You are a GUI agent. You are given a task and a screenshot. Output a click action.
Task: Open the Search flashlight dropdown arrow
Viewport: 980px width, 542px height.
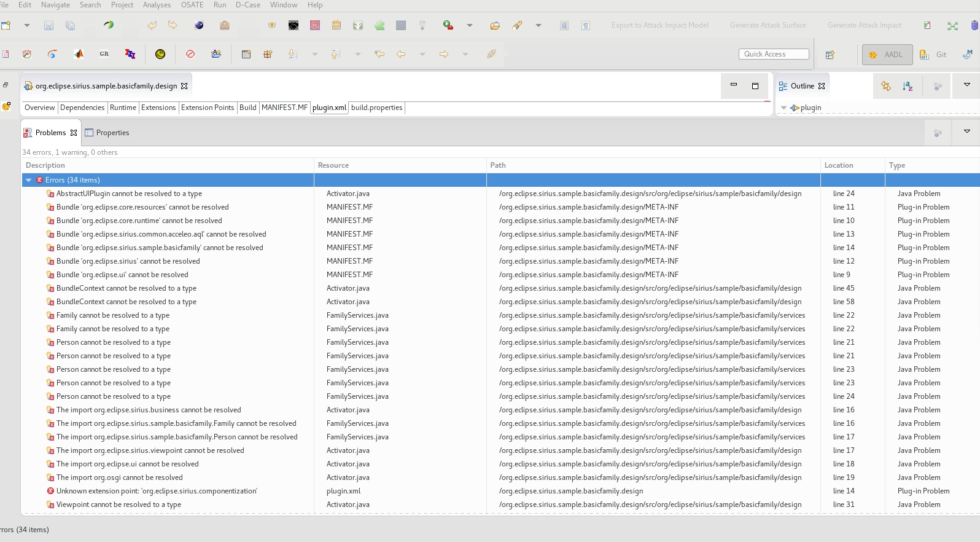(539, 25)
